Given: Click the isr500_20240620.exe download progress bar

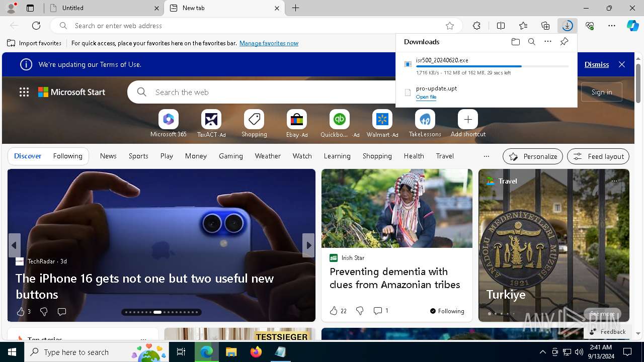Looking at the screenshot, I should pyautogui.click(x=493, y=66).
